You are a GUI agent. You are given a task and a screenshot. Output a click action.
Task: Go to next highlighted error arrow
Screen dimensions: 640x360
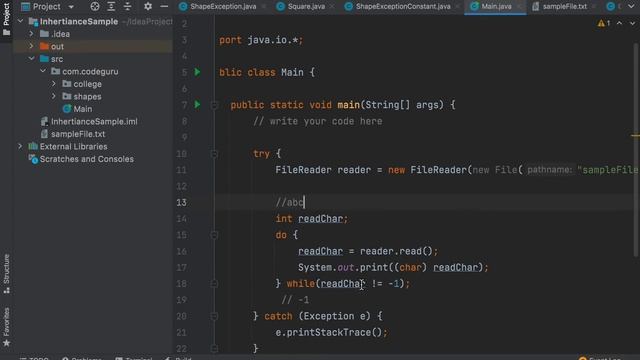(632, 23)
